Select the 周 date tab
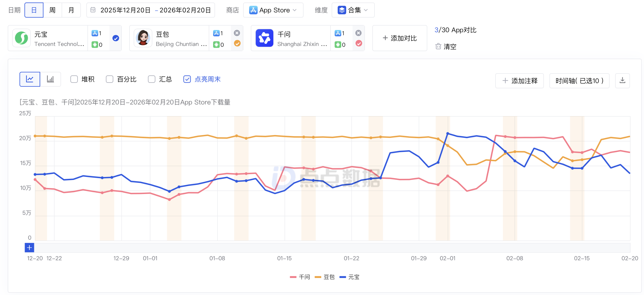644x295 pixels. pos(52,10)
